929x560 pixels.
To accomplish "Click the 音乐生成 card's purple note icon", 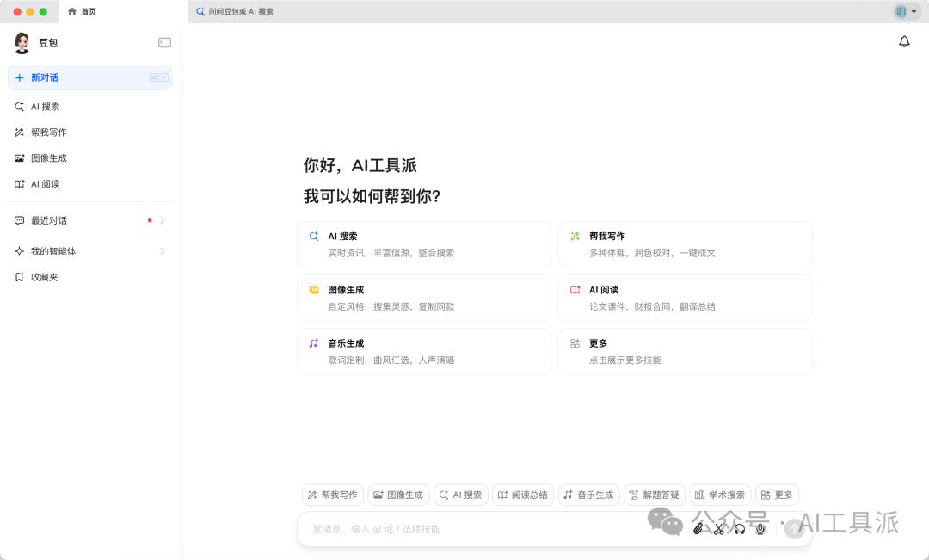I will click(x=314, y=343).
